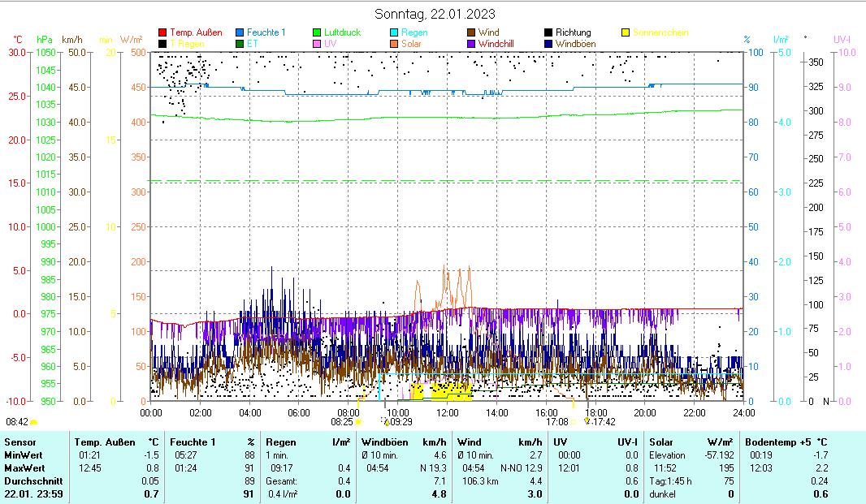Click the 12:00 time axis label
The height and width of the screenshot is (504, 866).
tap(448, 412)
